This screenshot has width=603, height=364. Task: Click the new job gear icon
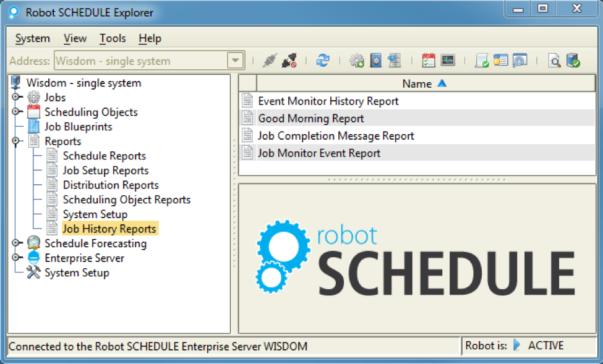[x=356, y=61]
